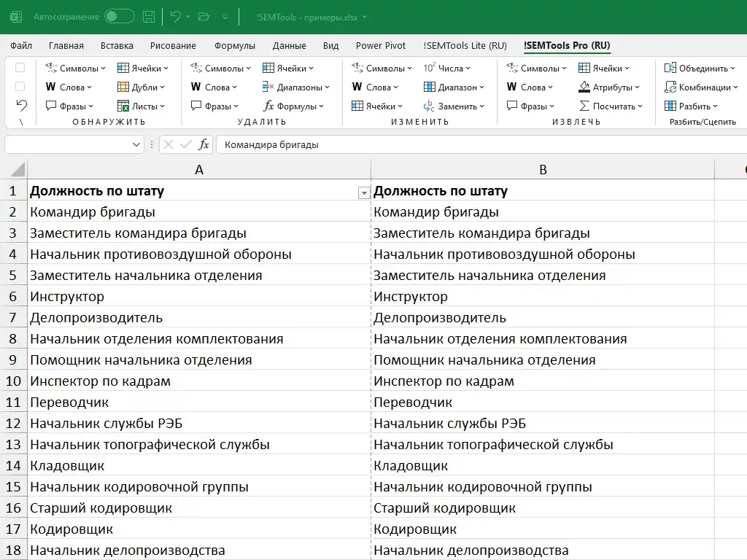Expand the Name Box dropdown arrow
The image size is (747, 560).
136,144
